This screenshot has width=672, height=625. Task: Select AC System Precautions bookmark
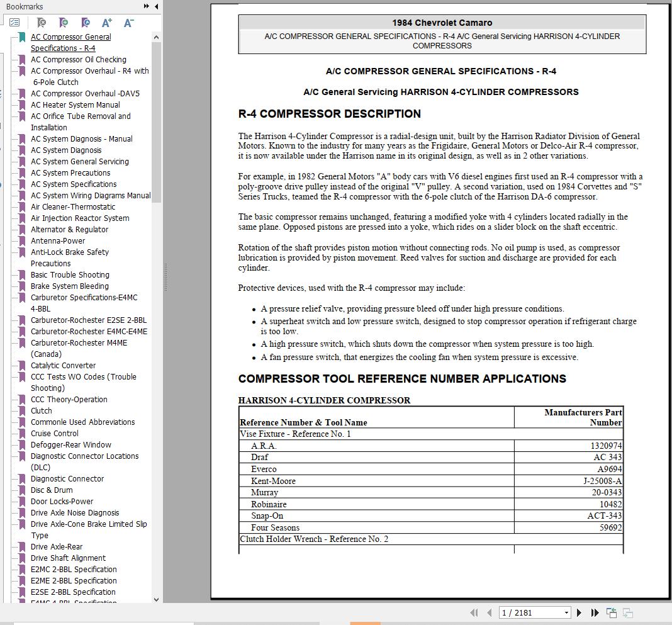click(70, 172)
